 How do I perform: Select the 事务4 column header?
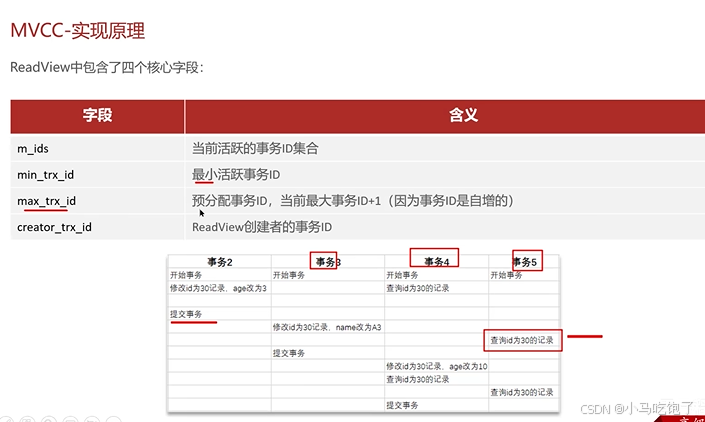[x=437, y=262]
